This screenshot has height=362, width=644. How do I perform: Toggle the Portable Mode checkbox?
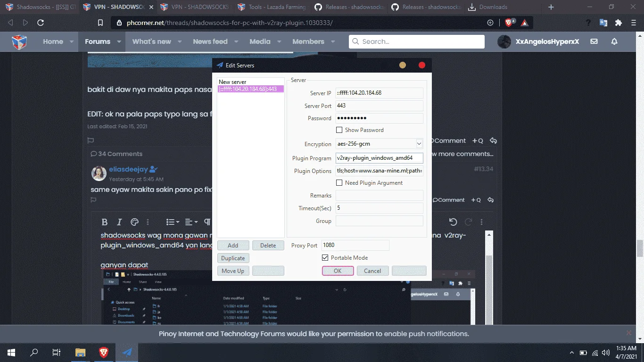coord(325,257)
